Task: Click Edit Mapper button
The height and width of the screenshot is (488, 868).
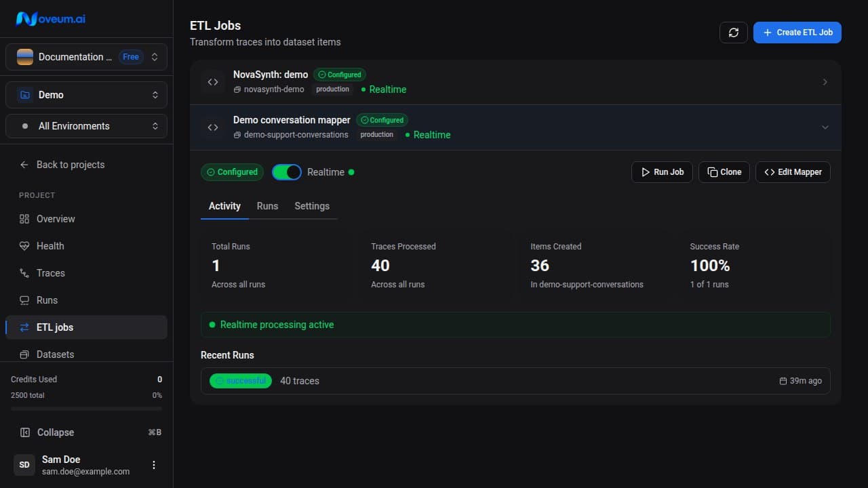Action: [x=793, y=172]
